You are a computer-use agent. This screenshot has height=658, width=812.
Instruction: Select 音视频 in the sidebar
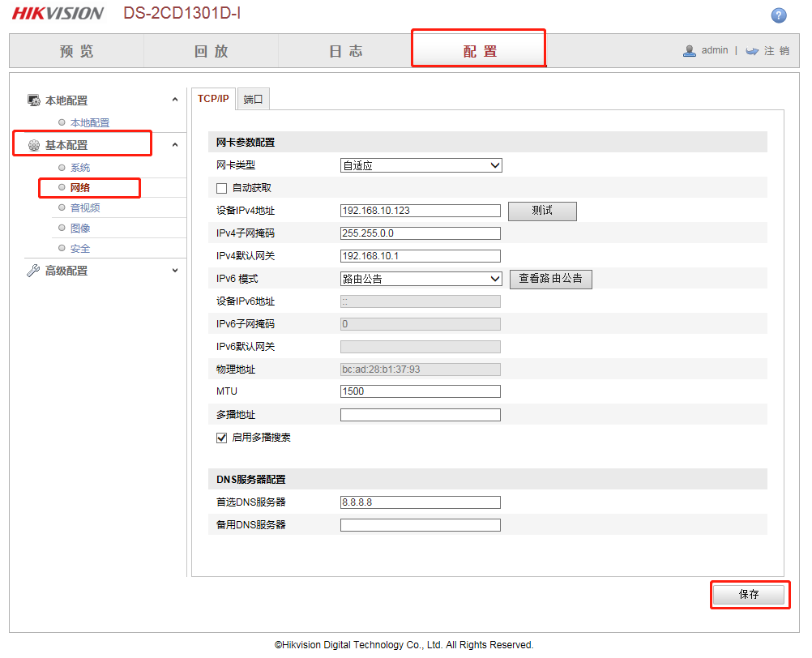pos(85,208)
